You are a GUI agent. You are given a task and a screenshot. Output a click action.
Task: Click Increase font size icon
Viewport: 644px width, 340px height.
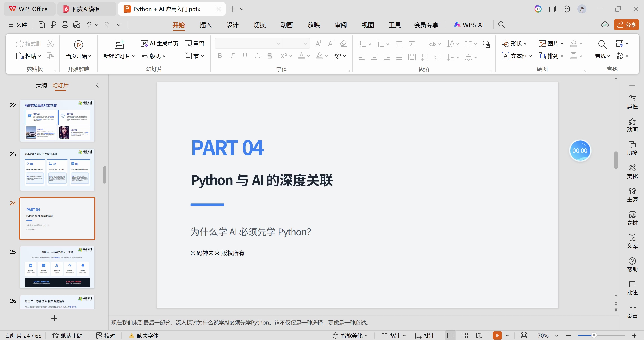pos(318,43)
